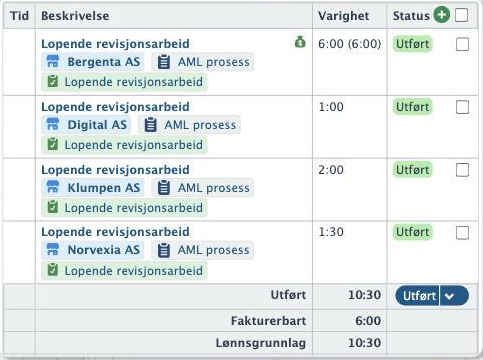
Task: Click the store icon beside Bergenta AS
Action: [53, 62]
